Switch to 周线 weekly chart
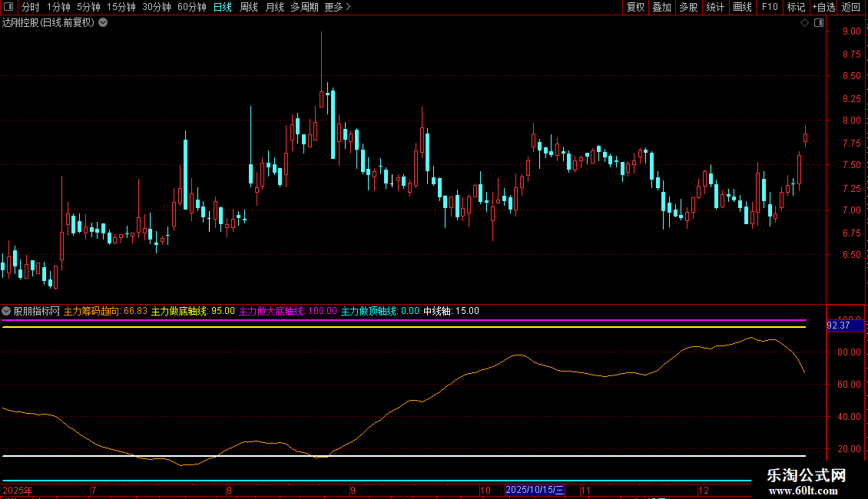868x499 pixels. [x=248, y=8]
